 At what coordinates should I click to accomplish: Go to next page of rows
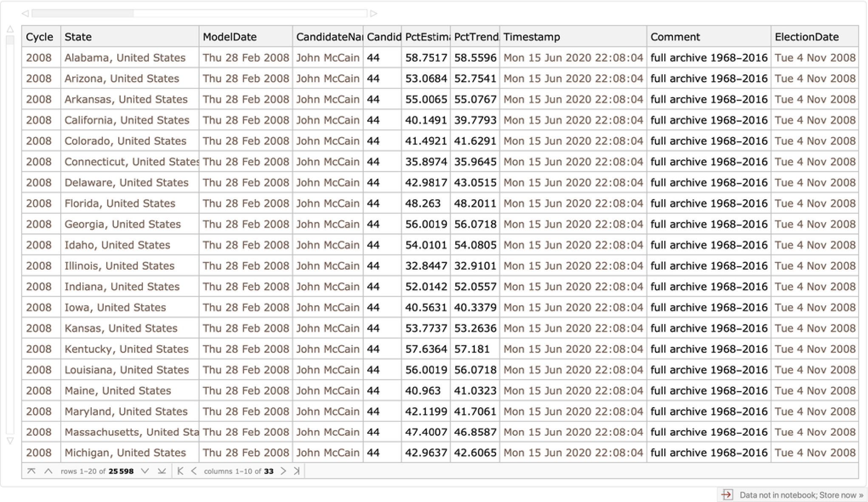click(145, 471)
